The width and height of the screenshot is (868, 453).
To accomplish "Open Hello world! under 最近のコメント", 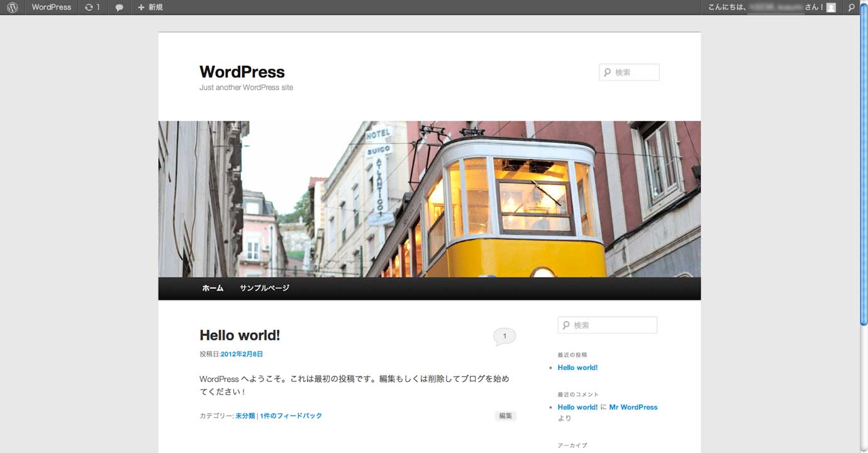I will click(x=577, y=407).
